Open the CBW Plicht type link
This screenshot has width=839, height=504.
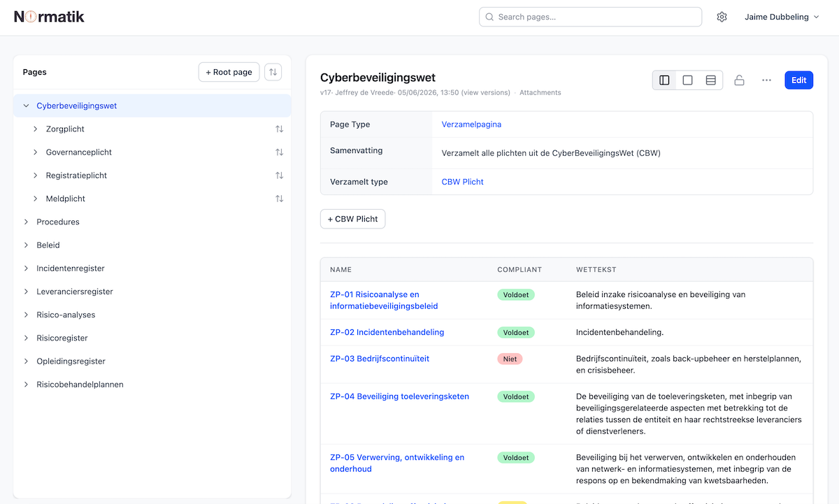(463, 182)
